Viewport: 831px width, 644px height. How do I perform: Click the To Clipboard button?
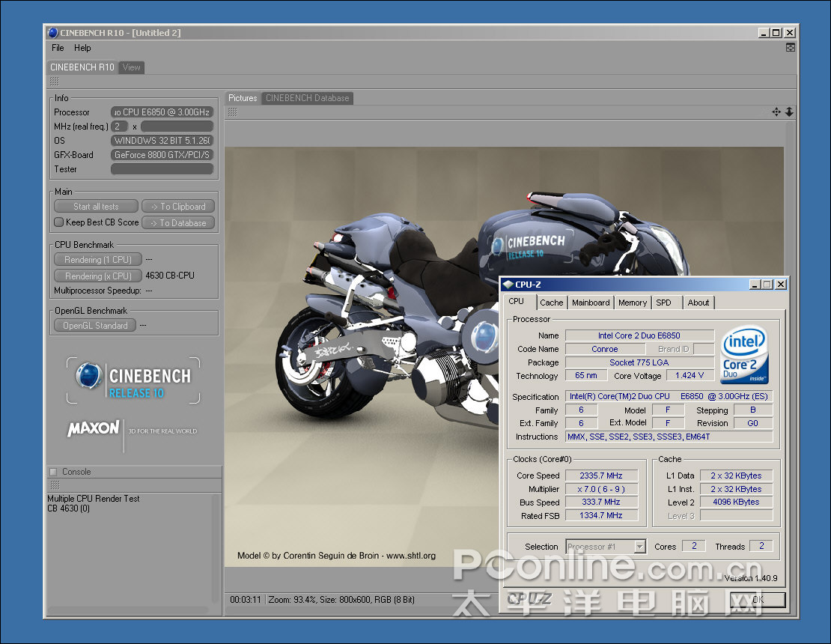[x=178, y=206]
